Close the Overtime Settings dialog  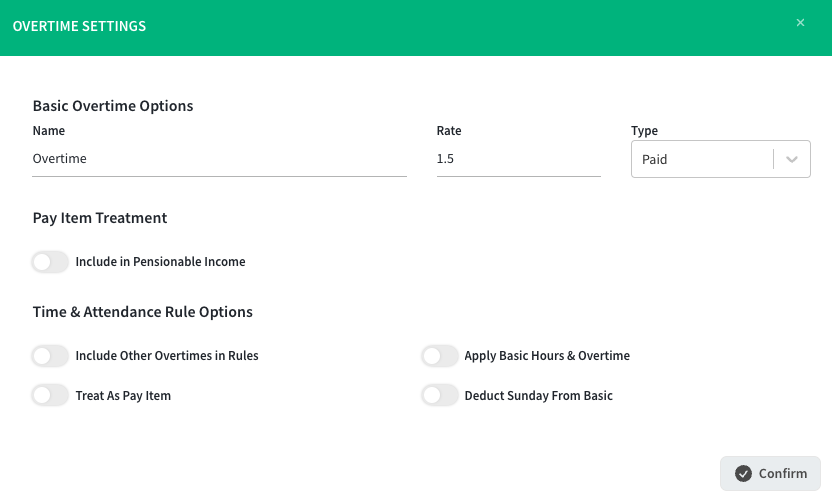pyautogui.click(x=800, y=22)
